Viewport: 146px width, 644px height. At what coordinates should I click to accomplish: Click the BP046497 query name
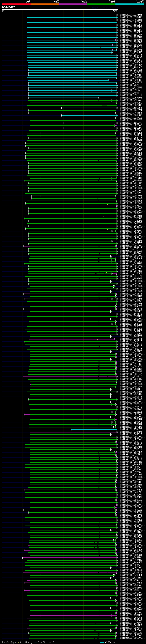(x=8, y=7)
